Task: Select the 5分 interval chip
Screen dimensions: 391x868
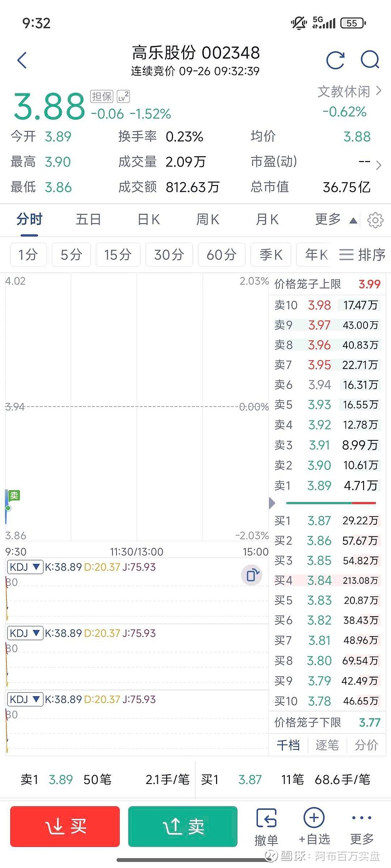Action: tap(71, 255)
